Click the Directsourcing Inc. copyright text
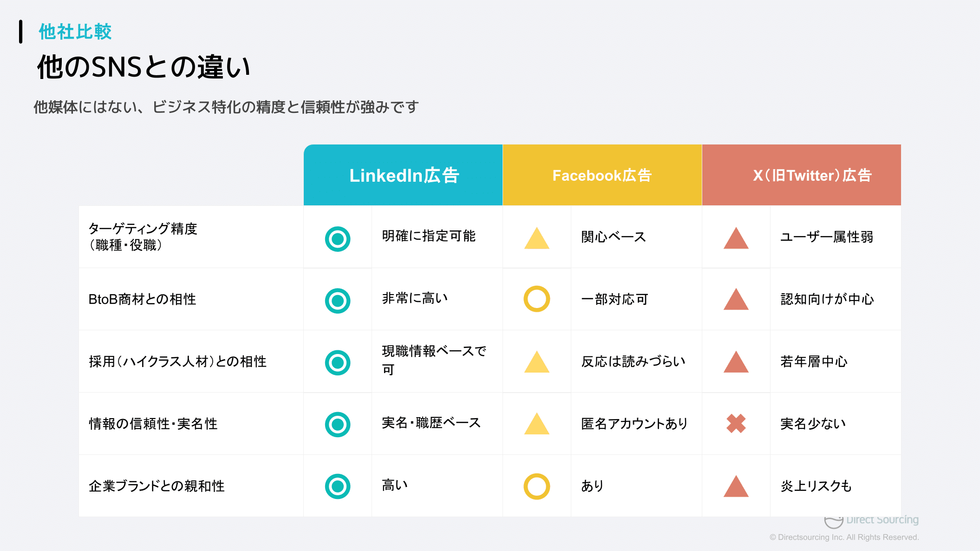Screen dimensions: 980x551 [844, 537]
